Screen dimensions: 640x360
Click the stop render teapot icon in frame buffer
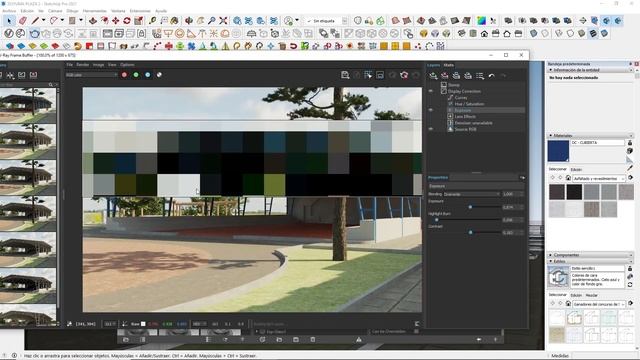404,75
